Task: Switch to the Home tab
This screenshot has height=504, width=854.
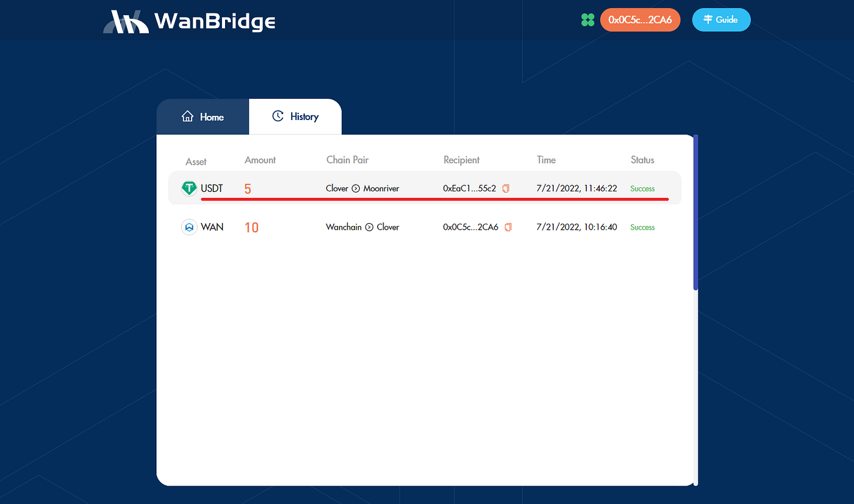Action: click(x=203, y=117)
